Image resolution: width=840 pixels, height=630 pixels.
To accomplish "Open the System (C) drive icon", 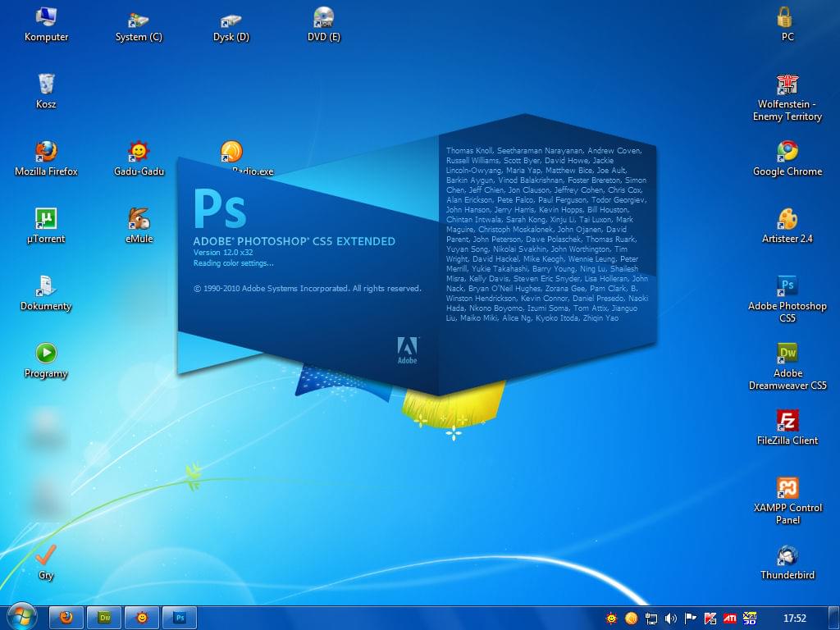I will pos(139,25).
